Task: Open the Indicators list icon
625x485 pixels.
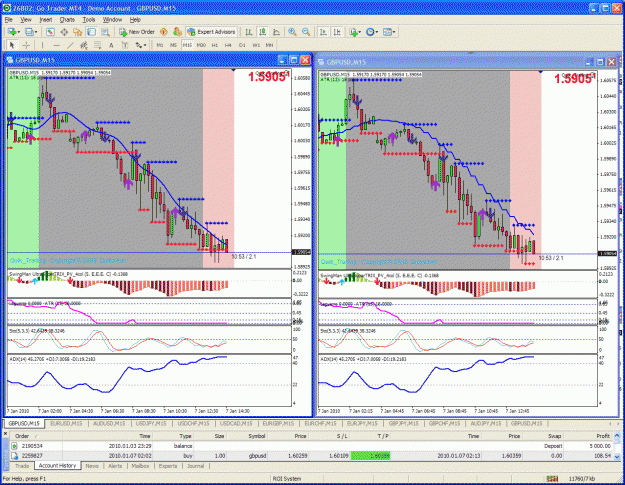Action: 353,32
